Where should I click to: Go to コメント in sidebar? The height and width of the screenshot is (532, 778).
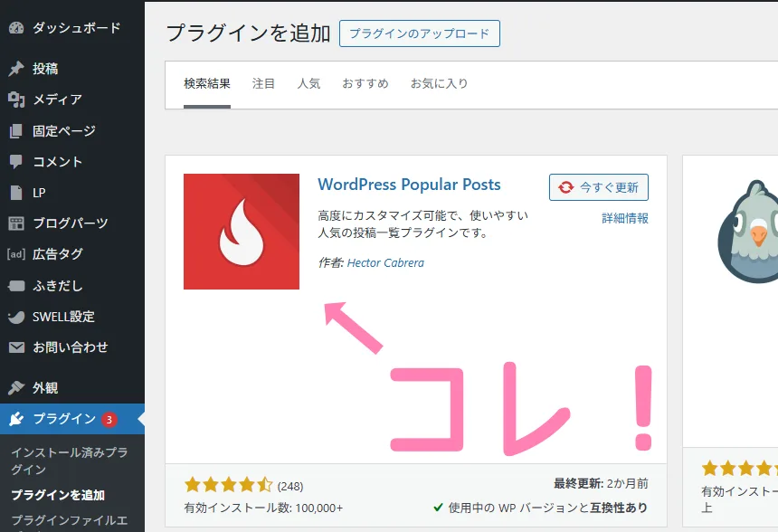click(72, 162)
